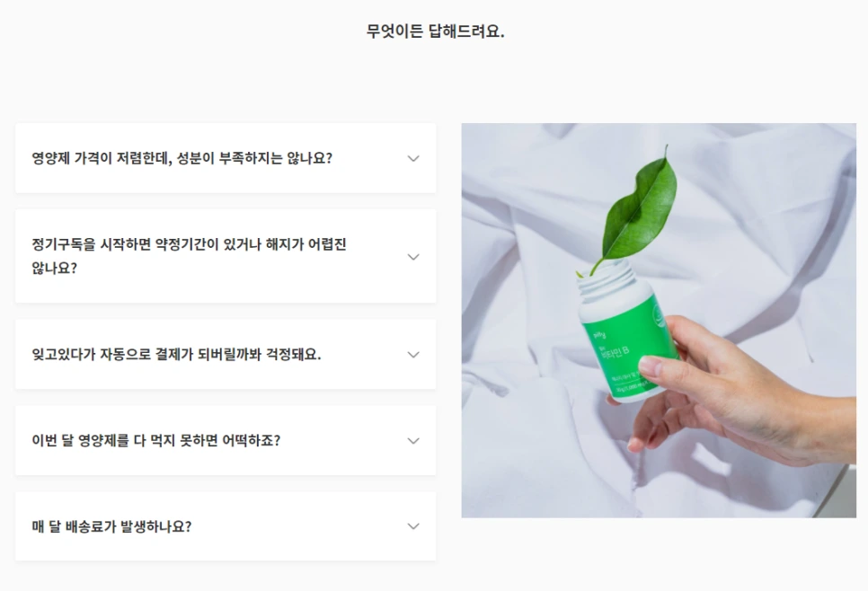Expand the chevron beside 정기구독을 시작하면 question

413,257
